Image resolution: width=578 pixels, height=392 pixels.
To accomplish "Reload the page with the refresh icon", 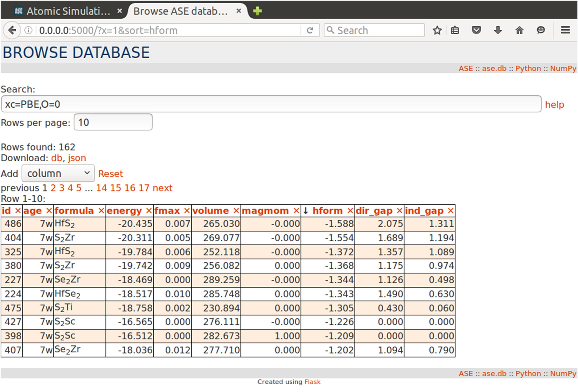I will click(x=310, y=30).
